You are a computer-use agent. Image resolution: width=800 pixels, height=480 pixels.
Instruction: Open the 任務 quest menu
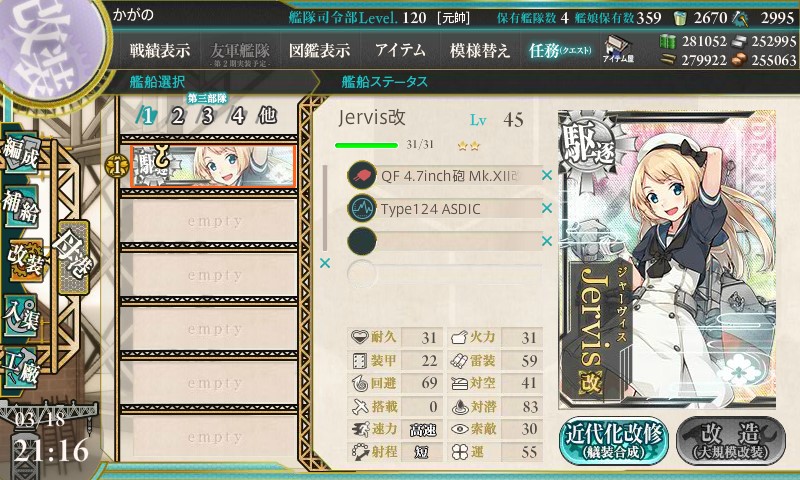560,50
